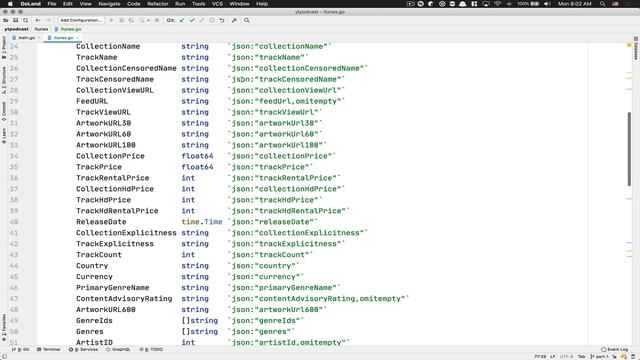Open the Commit tool window sidebar tab

coord(4,111)
